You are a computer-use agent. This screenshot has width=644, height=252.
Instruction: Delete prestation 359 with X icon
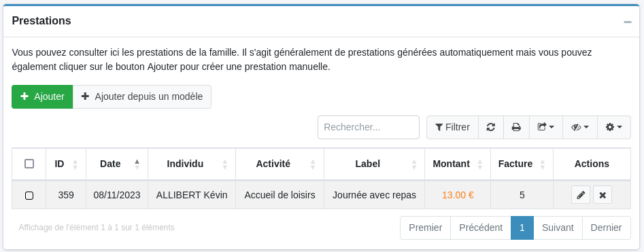point(603,195)
